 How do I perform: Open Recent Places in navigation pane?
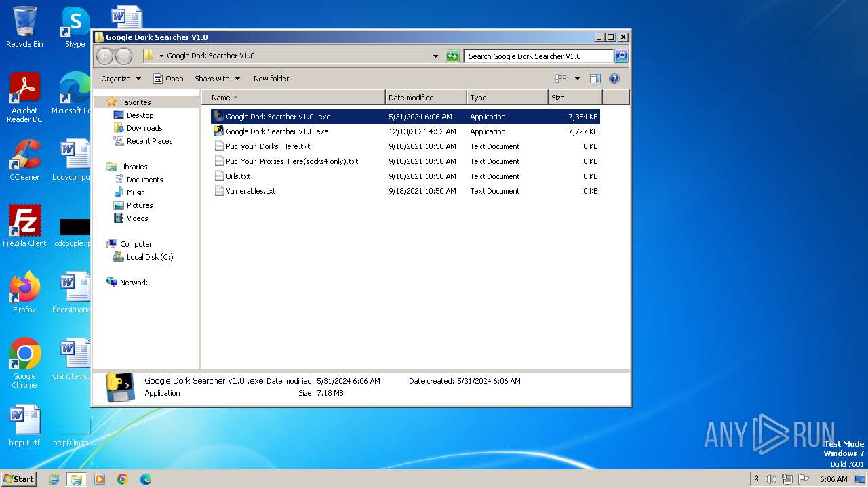pos(149,141)
